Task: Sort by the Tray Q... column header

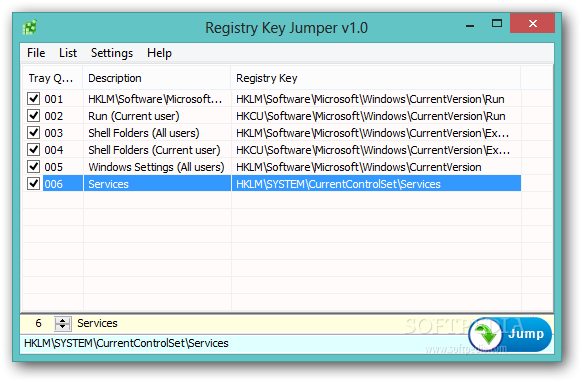Action: [53, 78]
